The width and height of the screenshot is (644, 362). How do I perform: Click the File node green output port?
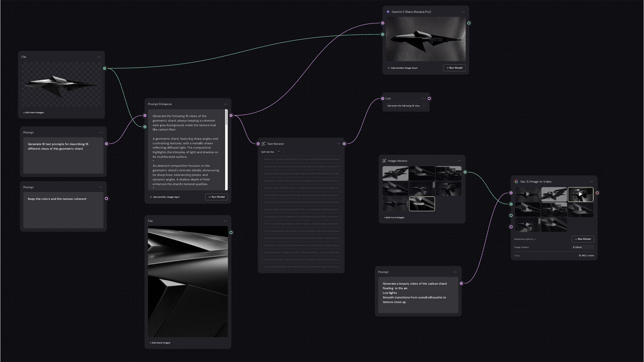(x=105, y=68)
